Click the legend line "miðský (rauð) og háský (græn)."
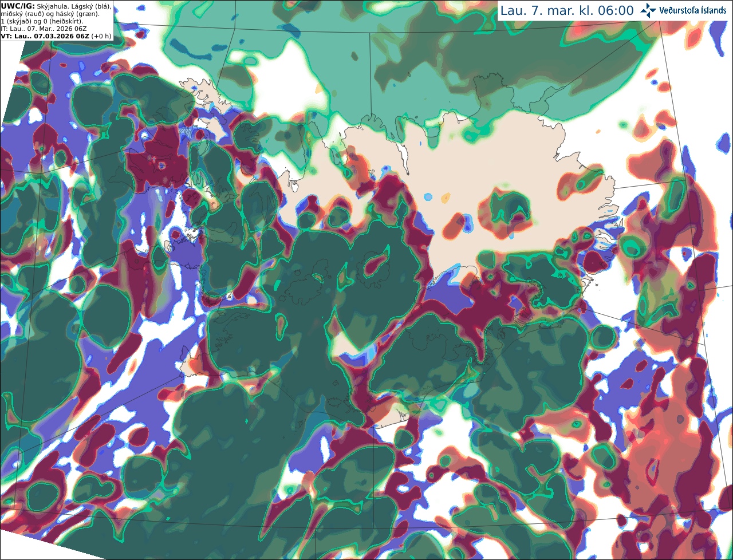Image resolution: width=733 pixels, height=560 pixels. [x=50, y=14]
